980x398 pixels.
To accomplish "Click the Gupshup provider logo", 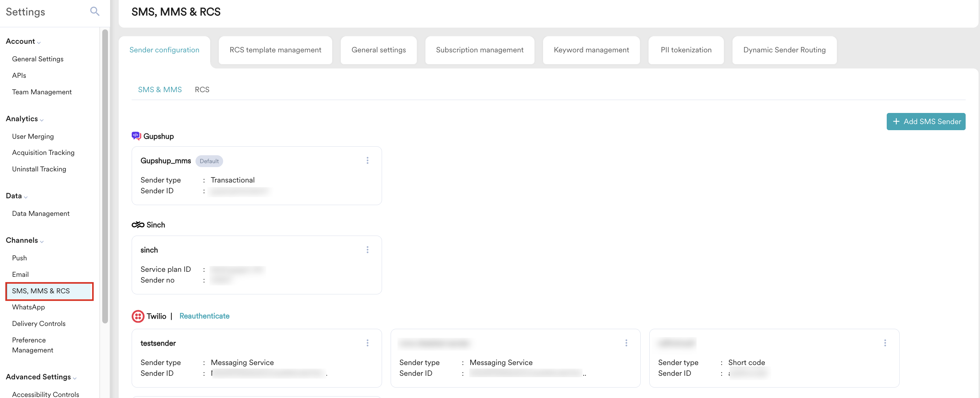I will 137,136.
